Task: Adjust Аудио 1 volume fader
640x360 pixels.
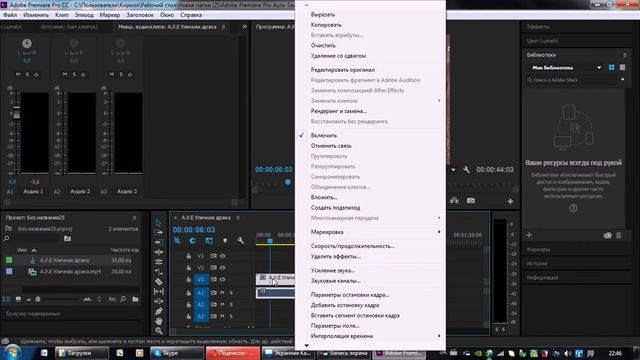Action: (16, 113)
